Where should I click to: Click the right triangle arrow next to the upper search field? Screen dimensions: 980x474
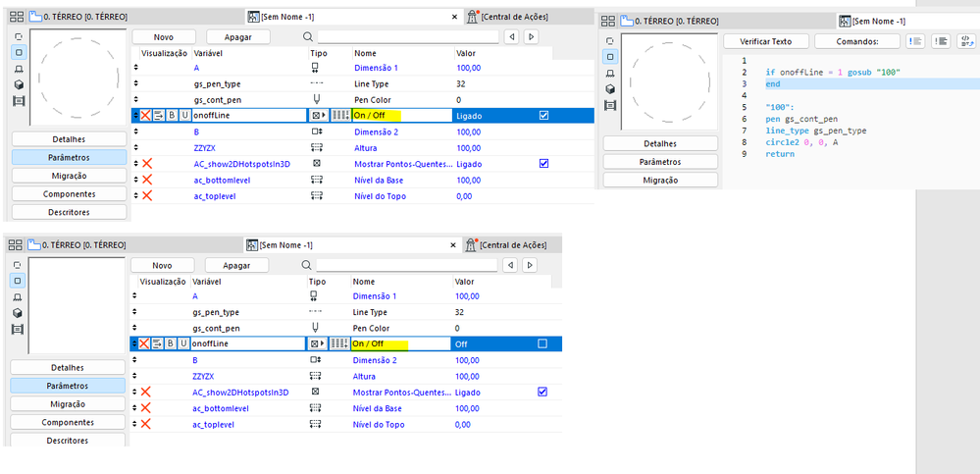click(x=532, y=37)
